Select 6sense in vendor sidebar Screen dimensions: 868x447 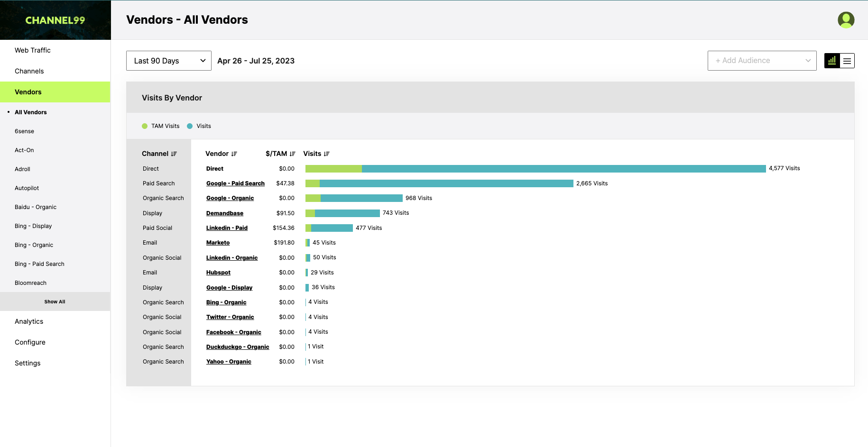[24, 131]
